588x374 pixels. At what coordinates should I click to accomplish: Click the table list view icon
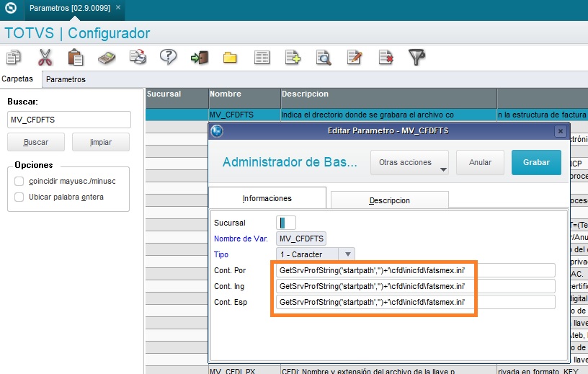pyautogui.click(x=262, y=58)
